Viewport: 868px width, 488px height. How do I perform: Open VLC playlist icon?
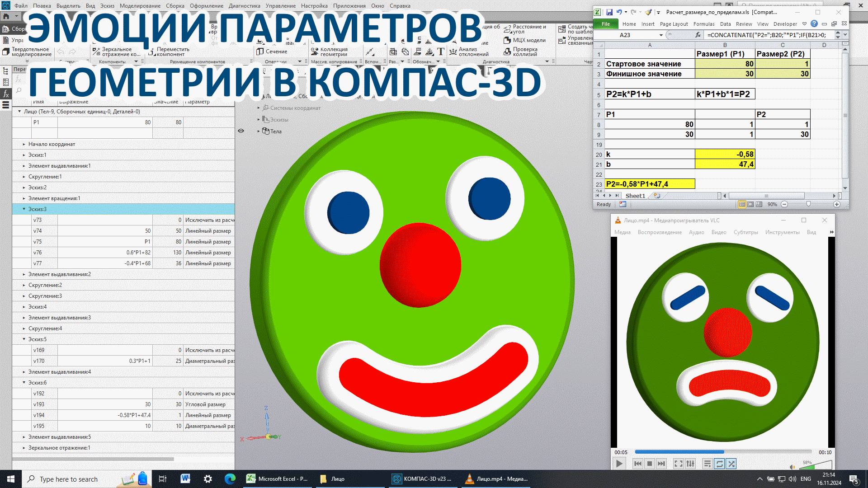point(708,464)
